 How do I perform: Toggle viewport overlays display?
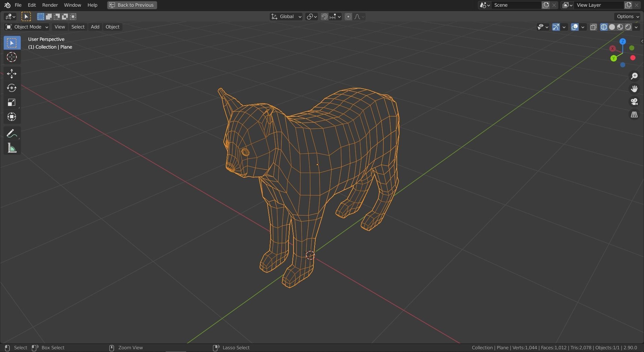click(x=575, y=27)
